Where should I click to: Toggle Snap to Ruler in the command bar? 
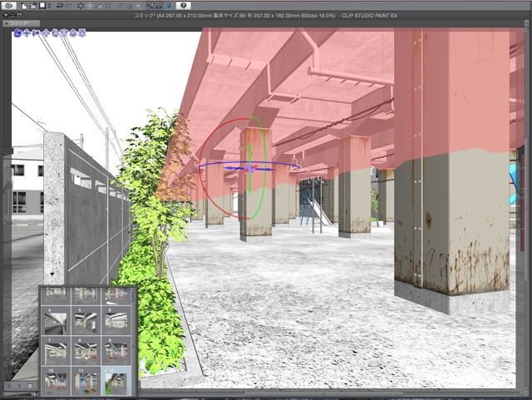pyautogui.click(x=150, y=6)
